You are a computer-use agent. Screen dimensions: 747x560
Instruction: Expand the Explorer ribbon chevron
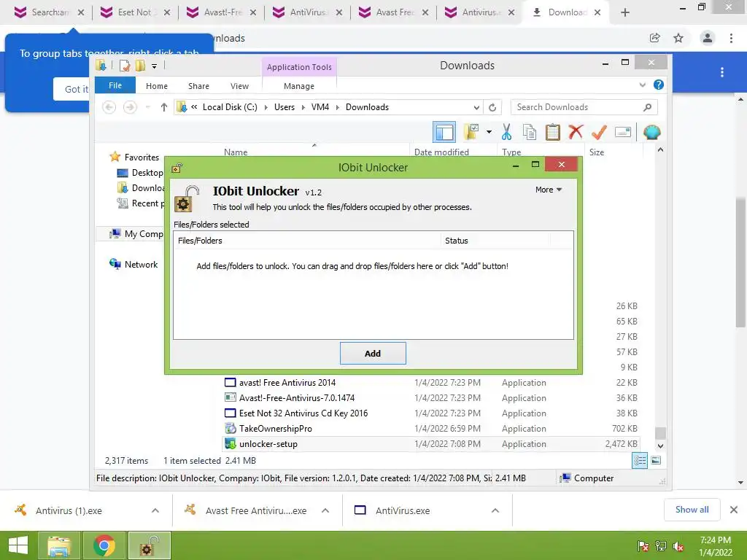point(642,85)
